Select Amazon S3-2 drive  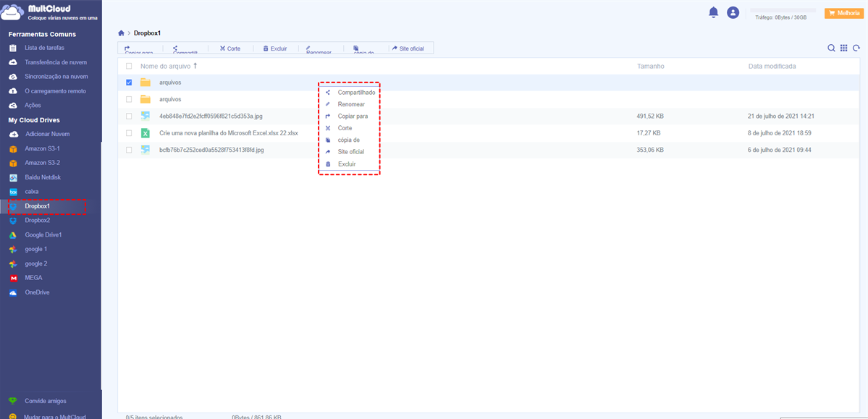[43, 163]
